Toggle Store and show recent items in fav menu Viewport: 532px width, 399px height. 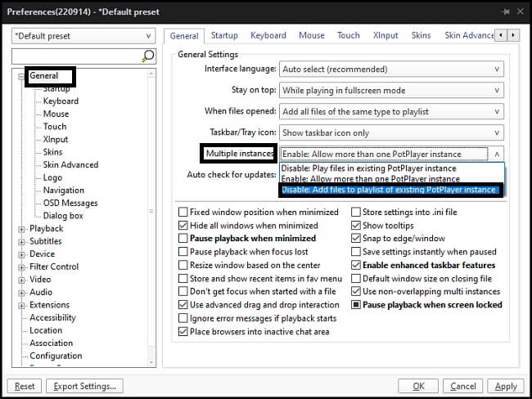click(183, 279)
